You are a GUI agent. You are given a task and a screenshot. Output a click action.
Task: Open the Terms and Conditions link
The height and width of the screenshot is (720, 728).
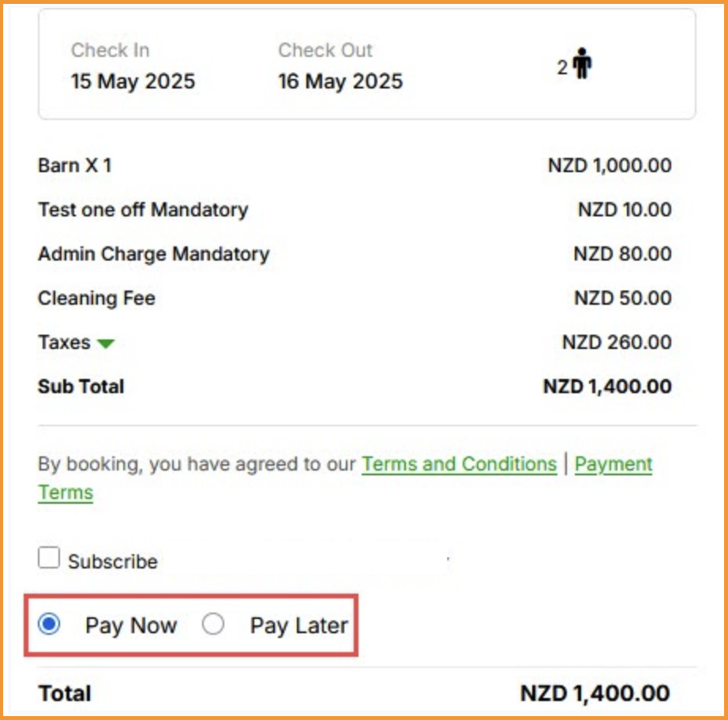click(459, 464)
